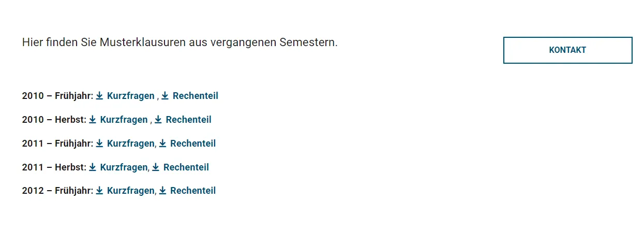Click download icon before 2010 Herbst Kurzfragen

pyautogui.click(x=93, y=120)
